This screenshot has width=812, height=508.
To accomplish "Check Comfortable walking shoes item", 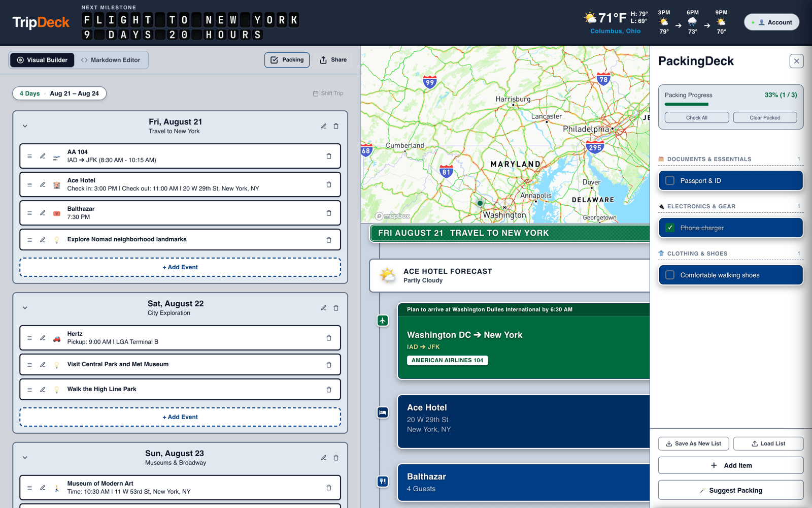I will (670, 275).
